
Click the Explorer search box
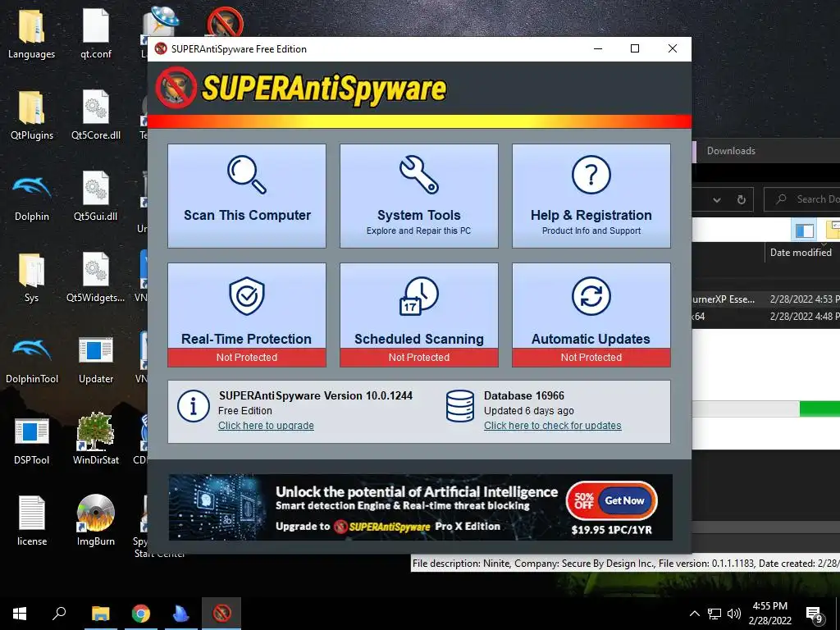pos(801,199)
